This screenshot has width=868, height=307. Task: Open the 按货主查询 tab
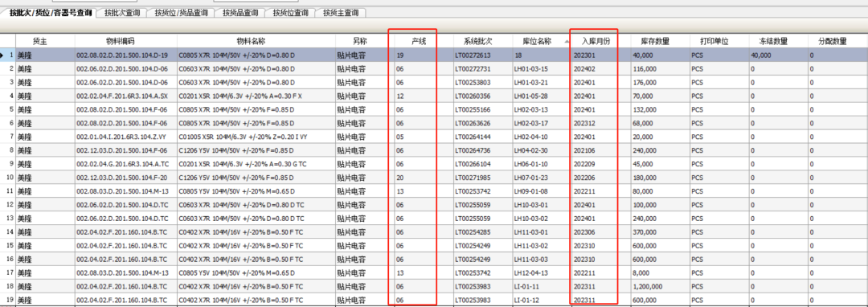tap(341, 13)
